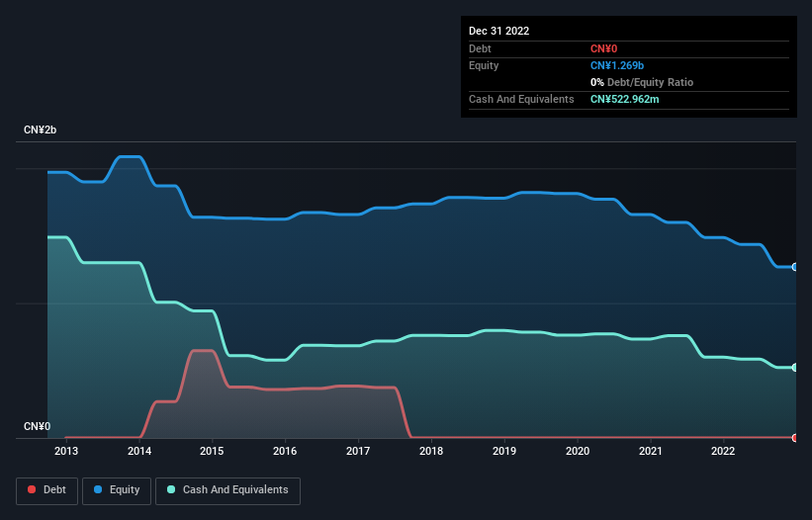Toggle the Debt series legend button
This screenshot has height=520, width=812.
[47, 490]
